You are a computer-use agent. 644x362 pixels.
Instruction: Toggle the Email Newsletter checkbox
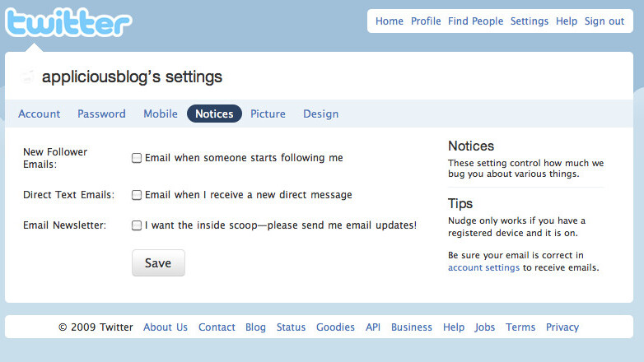137,225
